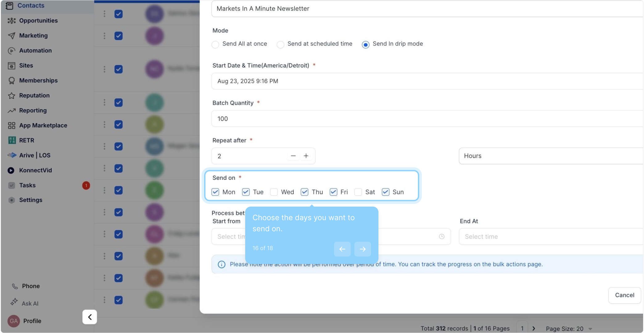The height and width of the screenshot is (333, 644).
Task: Enable the Wed send day checkbox
Action: (274, 192)
